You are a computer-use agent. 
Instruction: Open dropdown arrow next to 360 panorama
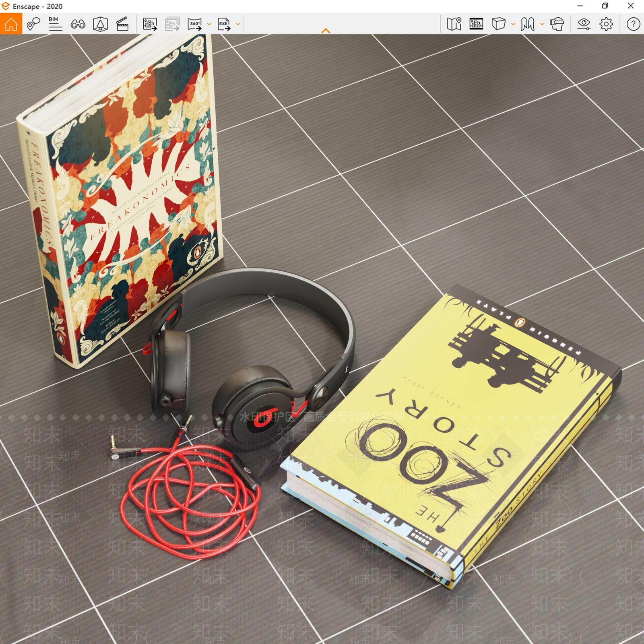tap(209, 24)
